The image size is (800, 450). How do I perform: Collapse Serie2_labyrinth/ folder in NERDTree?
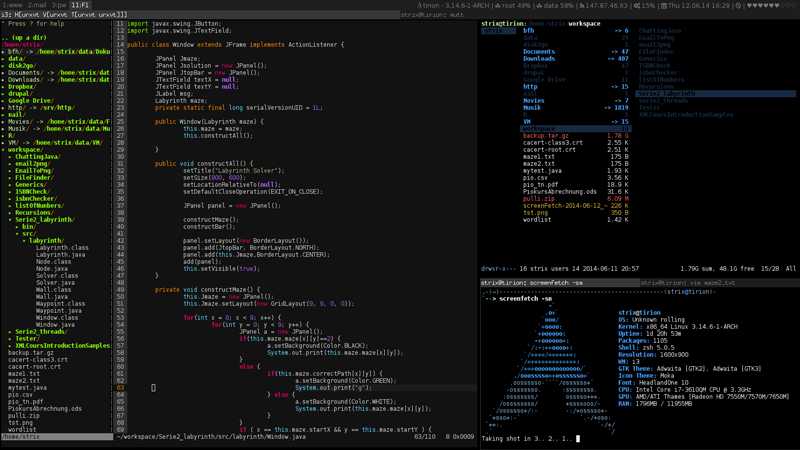44,219
